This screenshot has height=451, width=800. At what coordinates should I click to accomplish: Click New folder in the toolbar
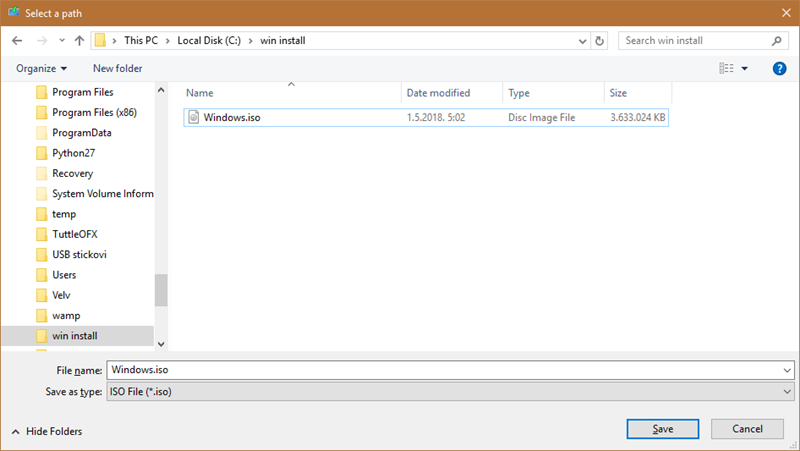pos(117,68)
